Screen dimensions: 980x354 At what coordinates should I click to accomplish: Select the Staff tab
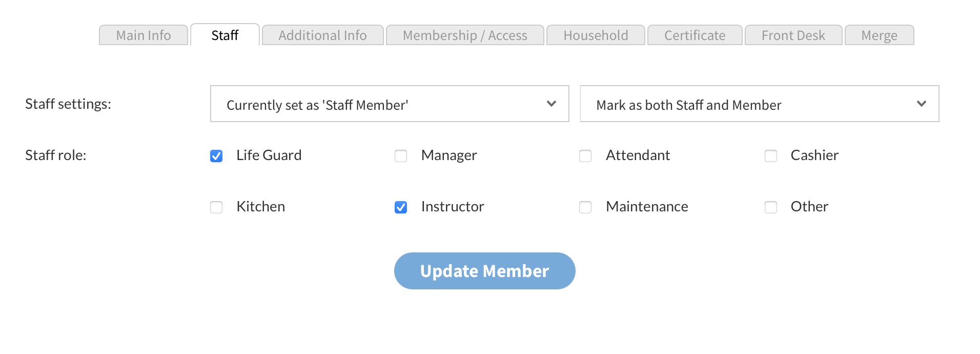(225, 35)
